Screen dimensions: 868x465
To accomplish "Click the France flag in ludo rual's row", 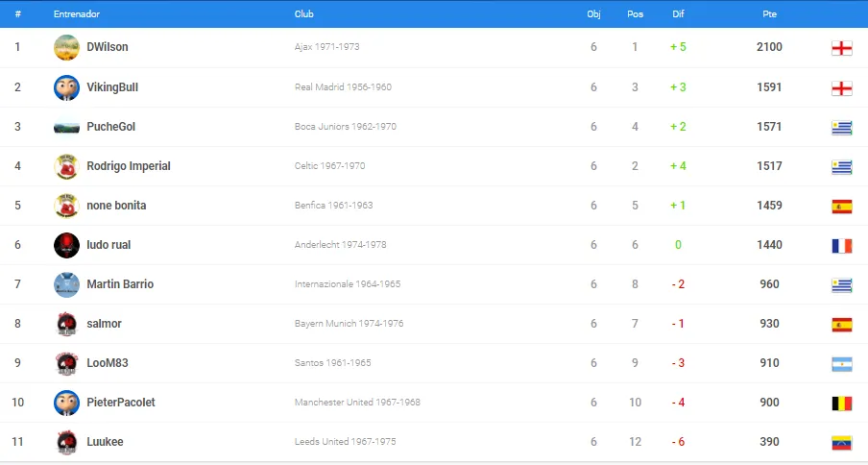I will [x=841, y=245].
